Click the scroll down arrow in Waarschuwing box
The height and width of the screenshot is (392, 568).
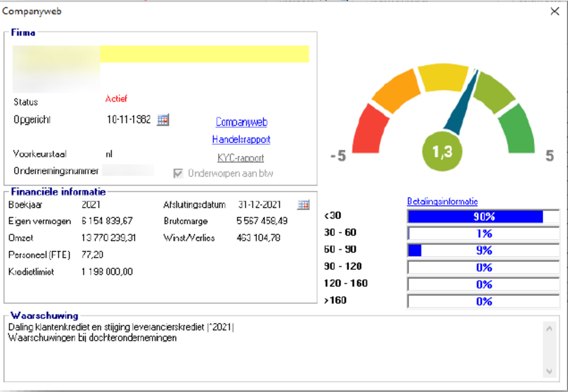[x=549, y=371]
